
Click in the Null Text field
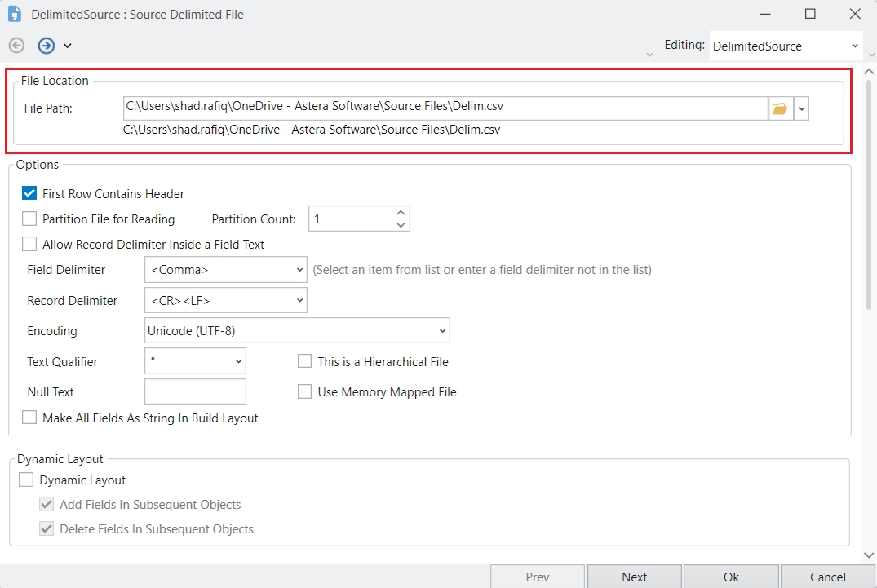[195, 391]
